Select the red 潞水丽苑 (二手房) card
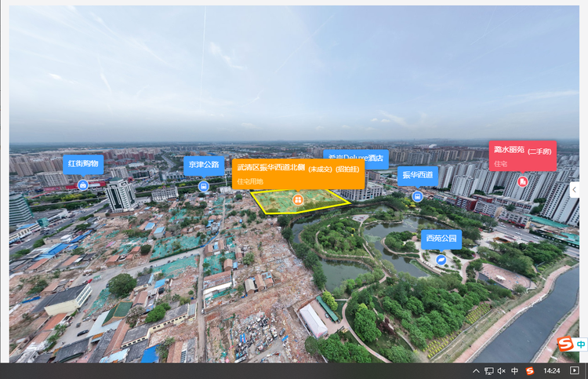Screen dimensions: 588x379 tap(522, 155)
